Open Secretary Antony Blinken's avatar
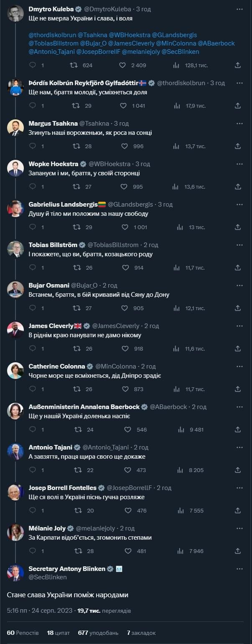Screen dimensions: 252x644 (15, 573)
